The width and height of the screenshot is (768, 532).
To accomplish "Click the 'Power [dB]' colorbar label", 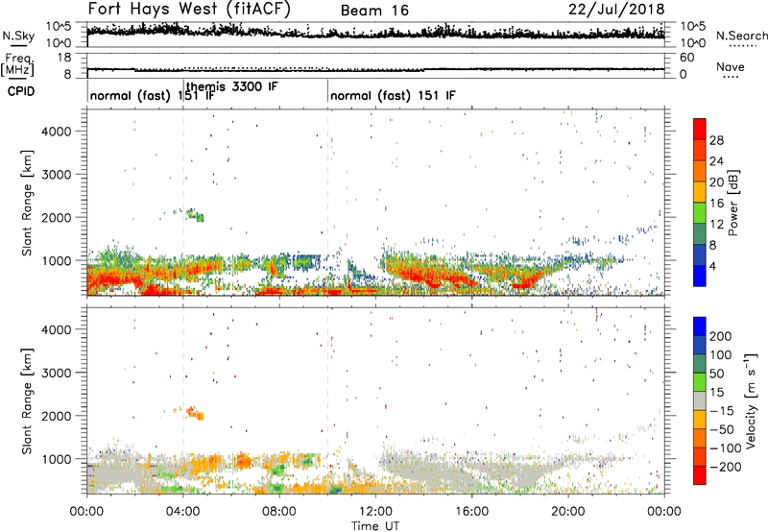I will point(732,203).
